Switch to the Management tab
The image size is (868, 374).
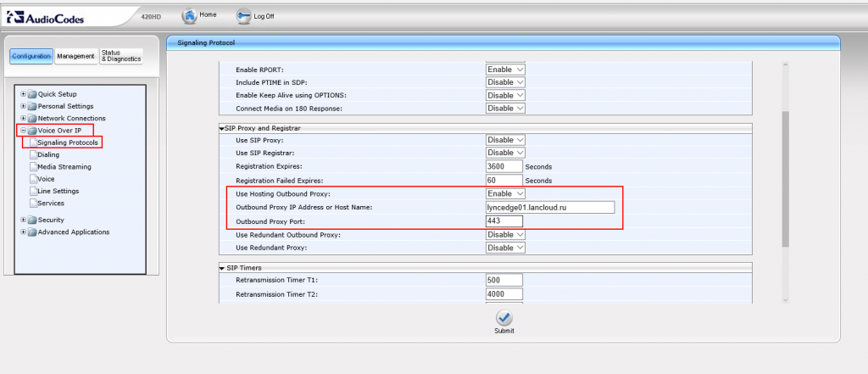coord(75,57)
